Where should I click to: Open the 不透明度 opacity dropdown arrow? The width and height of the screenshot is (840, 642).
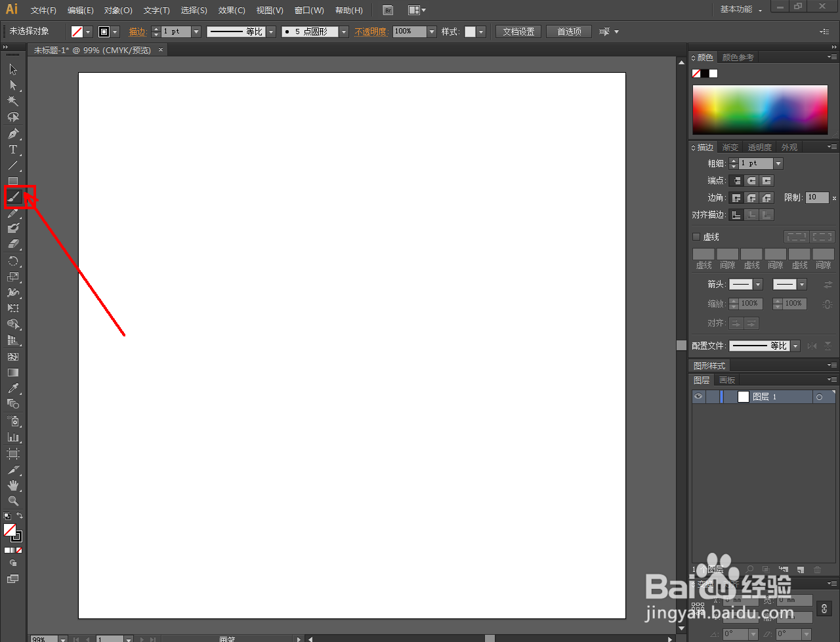coord(432,31)
